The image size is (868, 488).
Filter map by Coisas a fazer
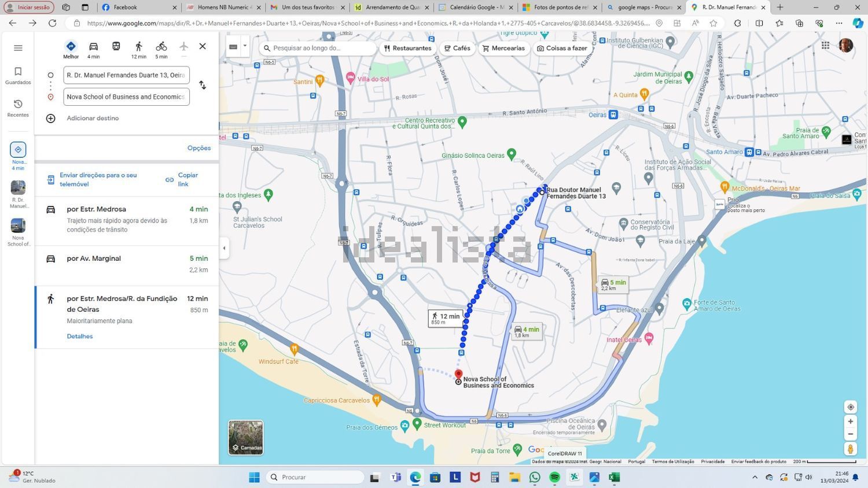(562, 48)
